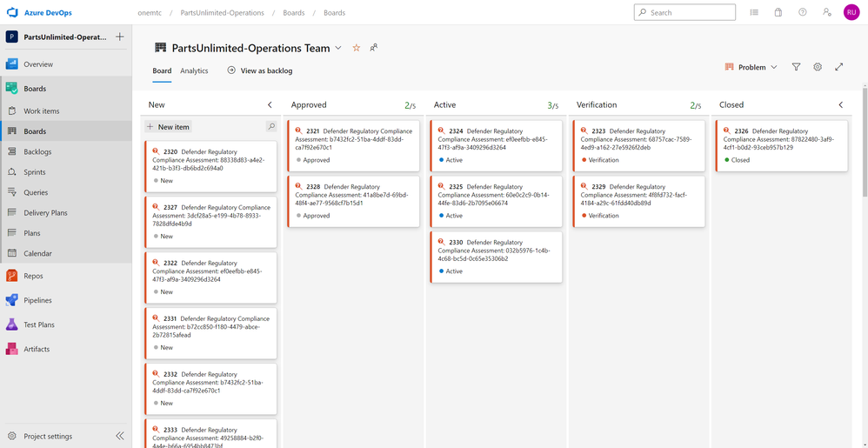Image resolution: width=868 pixels, height=448 pixels.
Task: Open work item card 2324 in Active
Action: click(x=496, y=145)
